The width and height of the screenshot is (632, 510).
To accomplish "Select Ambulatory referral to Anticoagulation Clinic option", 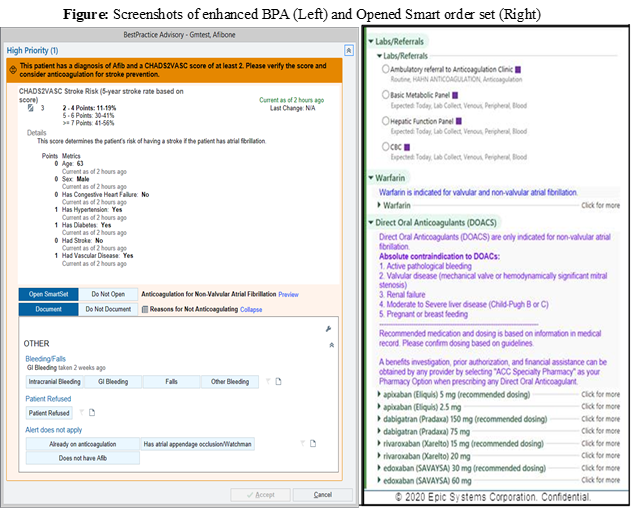I will click(x=384, y=69).
